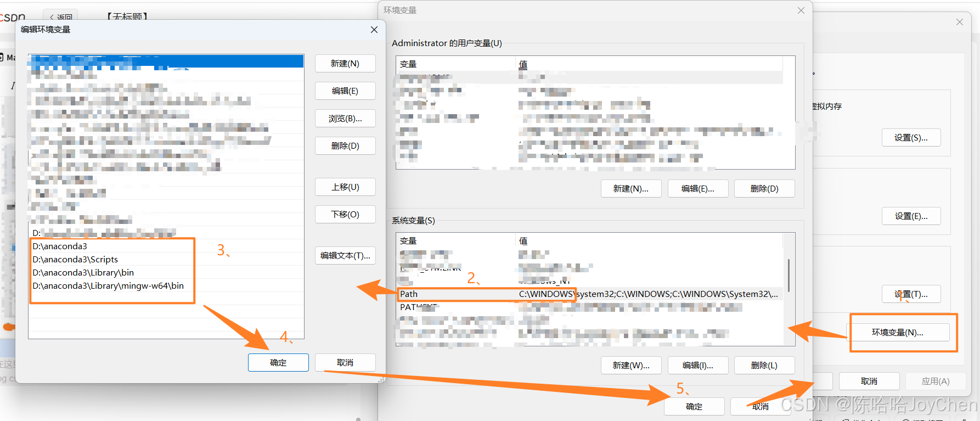Cancel with 取消 in 编辑环境变量 dialog
980x421 pixels.
coord(345,363)
